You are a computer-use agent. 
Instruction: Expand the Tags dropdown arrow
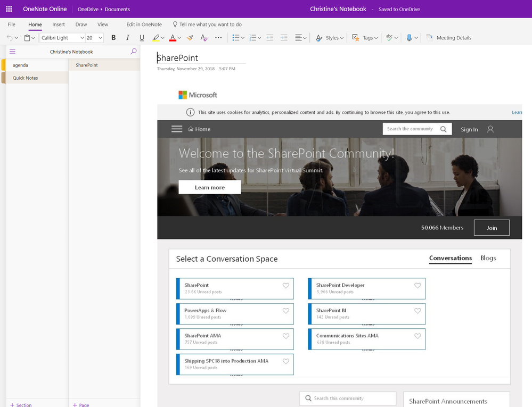click(376, 38)
